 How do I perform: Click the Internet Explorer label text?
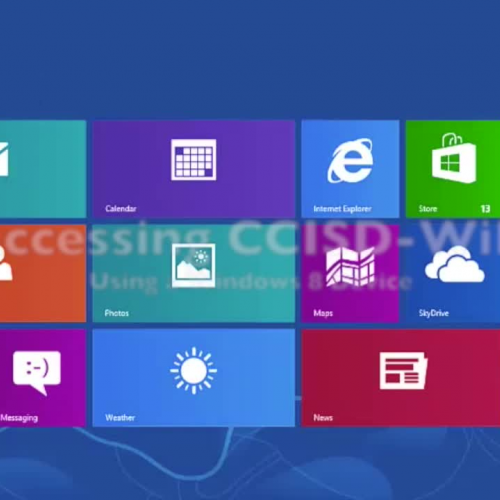coord(342,209)
